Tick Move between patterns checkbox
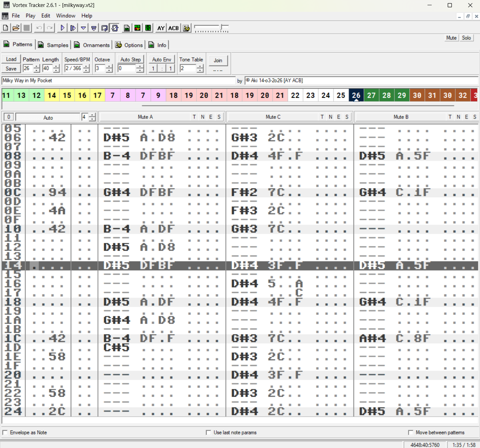 pos(411,432)
